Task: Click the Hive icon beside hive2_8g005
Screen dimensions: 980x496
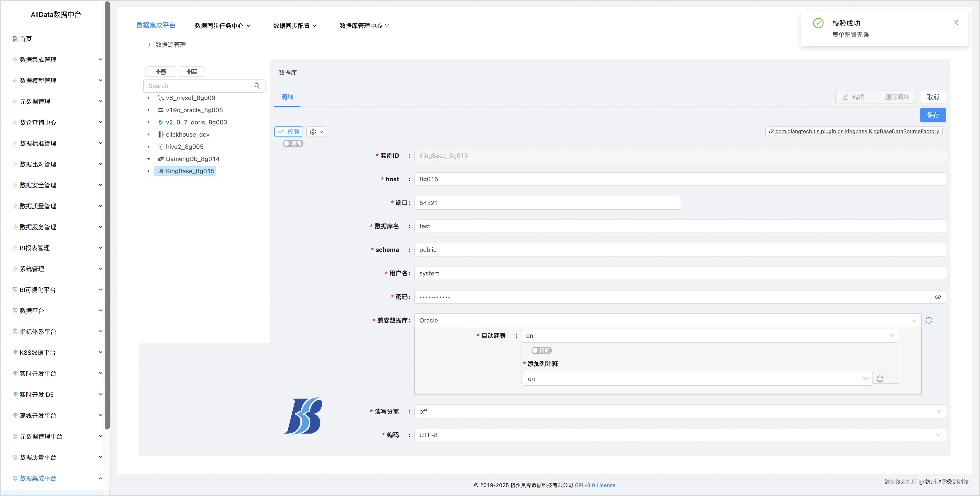Action: tap(160, 146)
